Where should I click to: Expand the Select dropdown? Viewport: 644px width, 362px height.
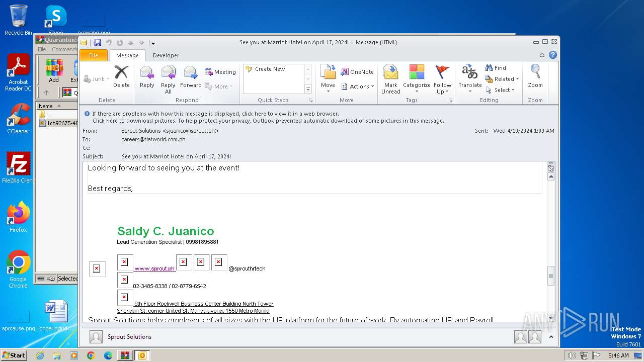(x=501, y=90)
